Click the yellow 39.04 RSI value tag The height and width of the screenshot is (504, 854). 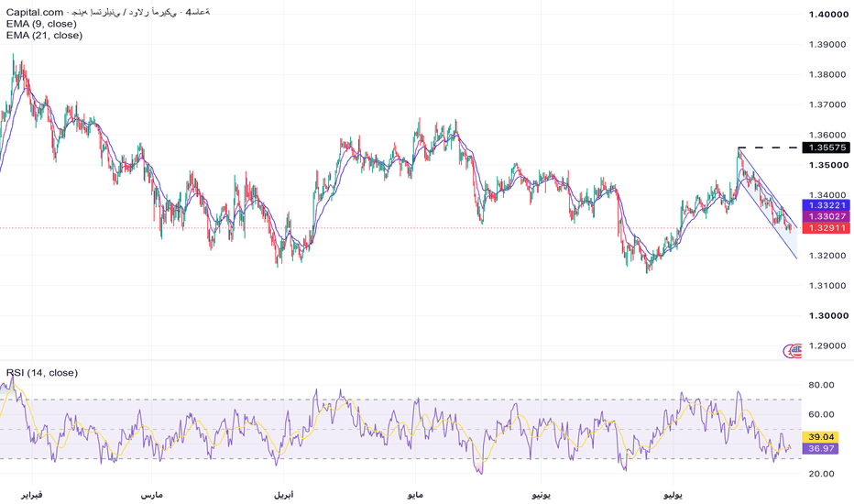coord(821,437)
